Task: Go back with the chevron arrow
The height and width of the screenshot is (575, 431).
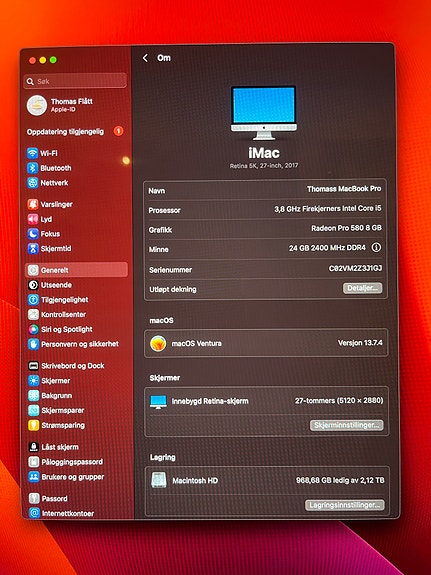Action: [x=145, y=58]
